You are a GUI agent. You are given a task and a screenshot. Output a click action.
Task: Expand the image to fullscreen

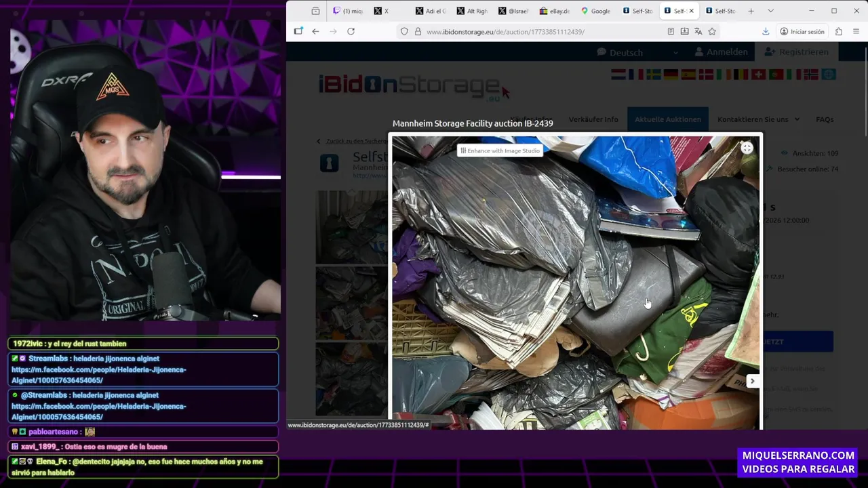(747, 148)
